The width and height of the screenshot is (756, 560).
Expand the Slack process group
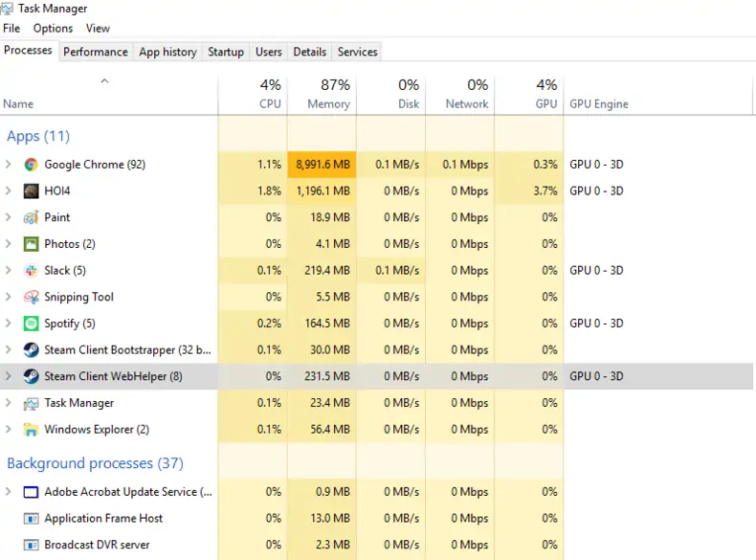[9, 271]
